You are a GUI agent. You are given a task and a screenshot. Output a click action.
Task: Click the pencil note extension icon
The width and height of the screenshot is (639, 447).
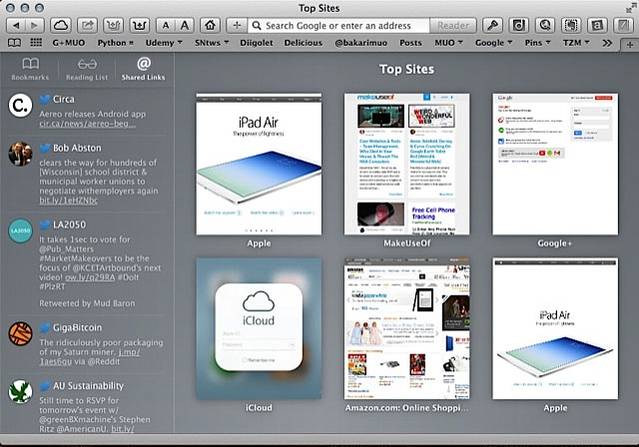(x=624, y=26)
